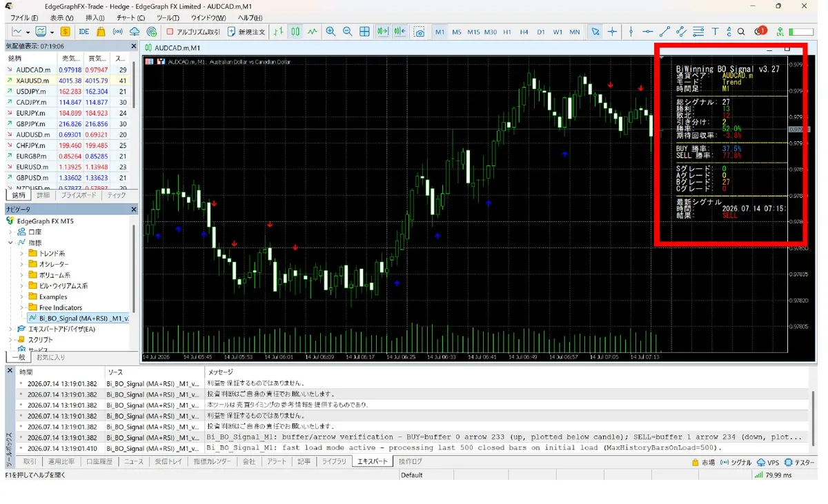Zoom out of the chart

(x=348, y=32)
